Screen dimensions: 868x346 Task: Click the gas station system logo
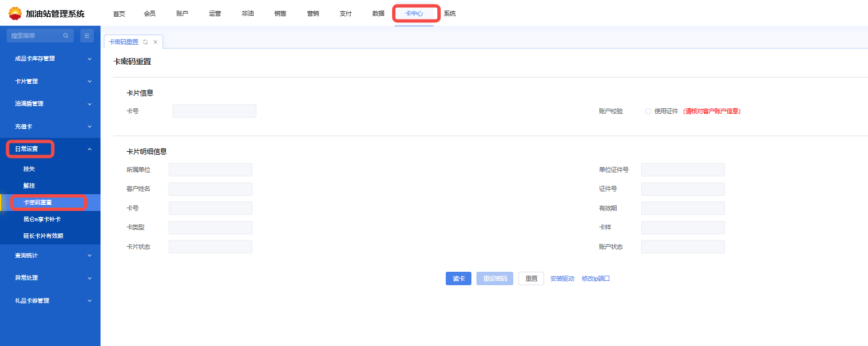[15, 13]
